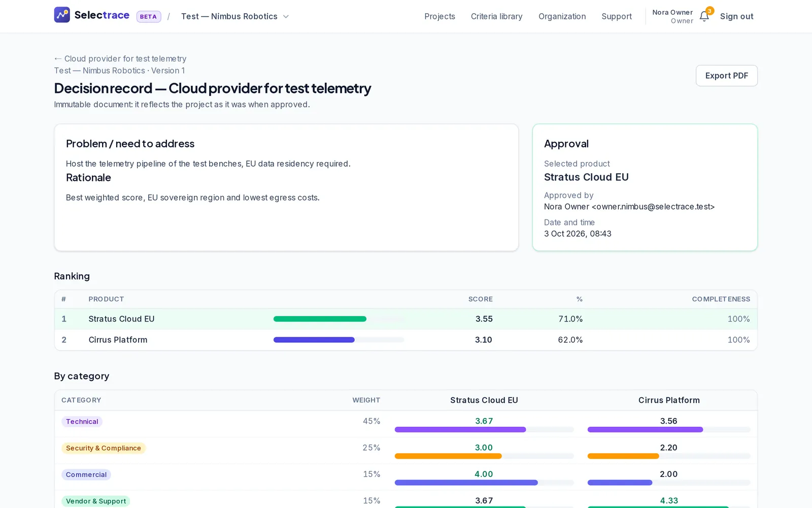Image resolution: width=812 pixels, height=508 pixels.
Task: Go to Criteria library
Action: (496, 16)
